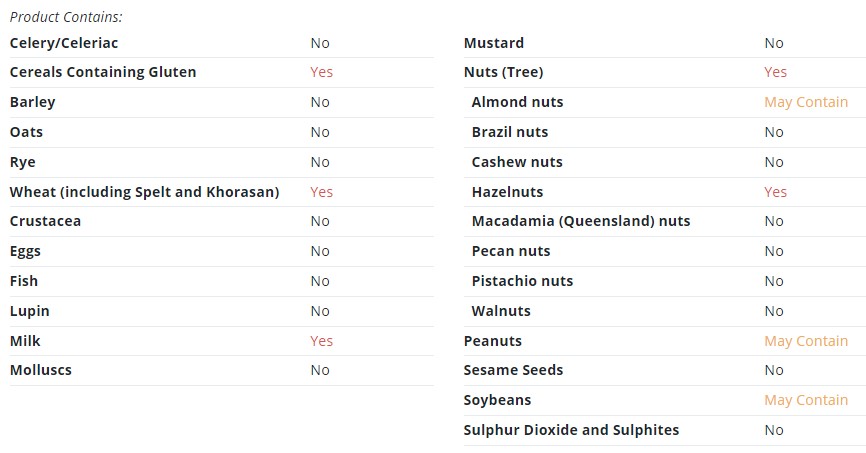Select the Macadamia (Queensland) nuts label
This screenshot has height=453, width=866.
point(580,222)
